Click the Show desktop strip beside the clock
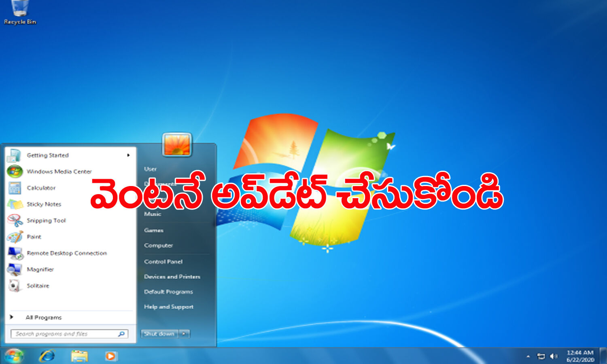 pyautogui.click(x=604, y=356)
